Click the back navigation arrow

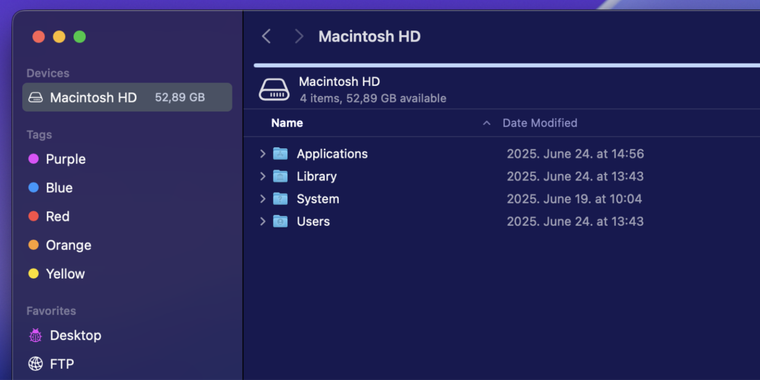coord(266,36)
